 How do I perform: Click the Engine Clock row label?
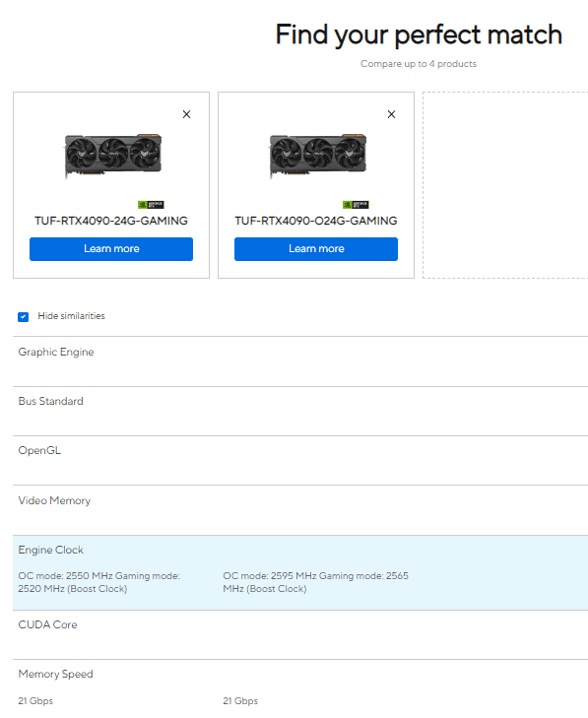point(51,550)
